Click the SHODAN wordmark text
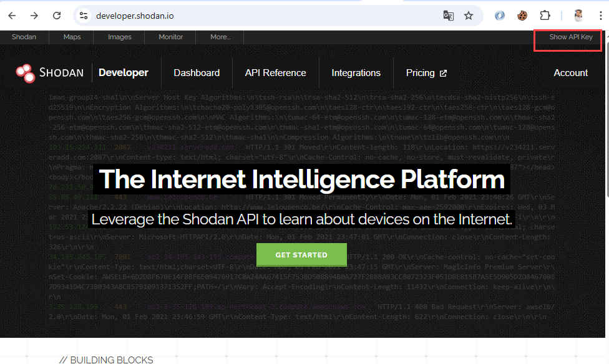The width and height of the screenshot is (609, 364). coord(61,73)
